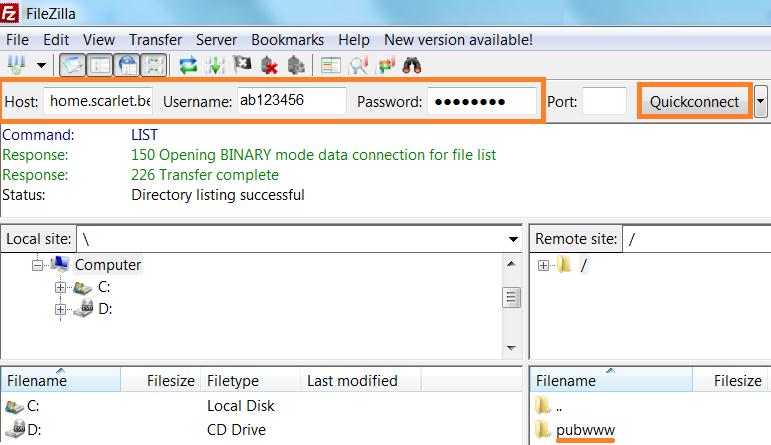Click the Quickconnect button

click(x=694, y=101)
